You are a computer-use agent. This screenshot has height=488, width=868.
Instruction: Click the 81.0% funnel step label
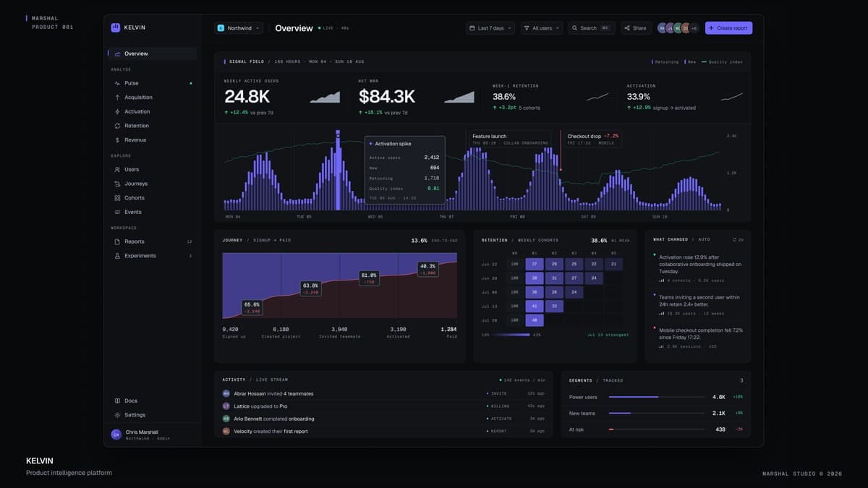coord(369,278)
